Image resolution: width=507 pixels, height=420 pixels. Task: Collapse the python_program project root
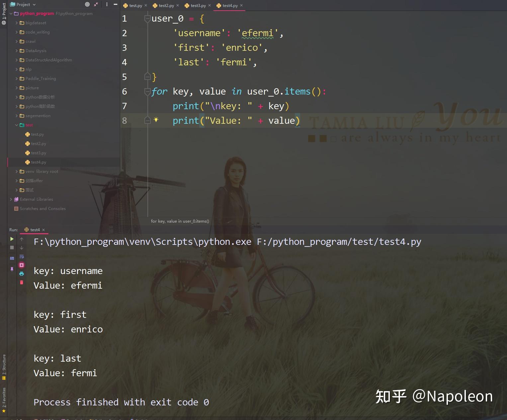[11, 14]
